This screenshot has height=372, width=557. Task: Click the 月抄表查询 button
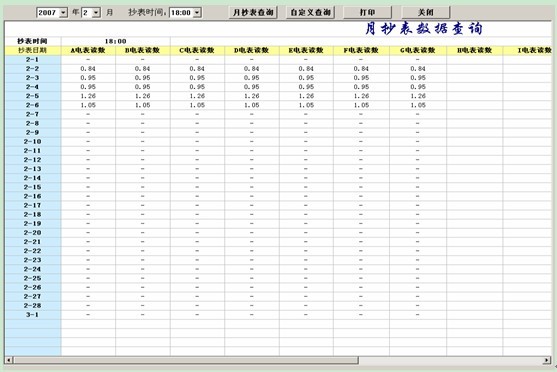click(x=253, y=12)
